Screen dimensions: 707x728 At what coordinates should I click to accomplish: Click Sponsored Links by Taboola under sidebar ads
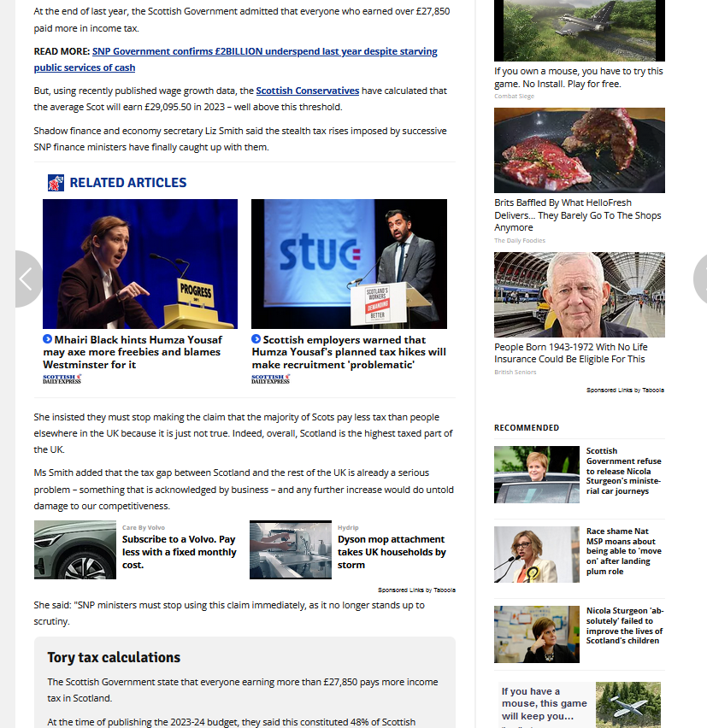coord(625,390)
